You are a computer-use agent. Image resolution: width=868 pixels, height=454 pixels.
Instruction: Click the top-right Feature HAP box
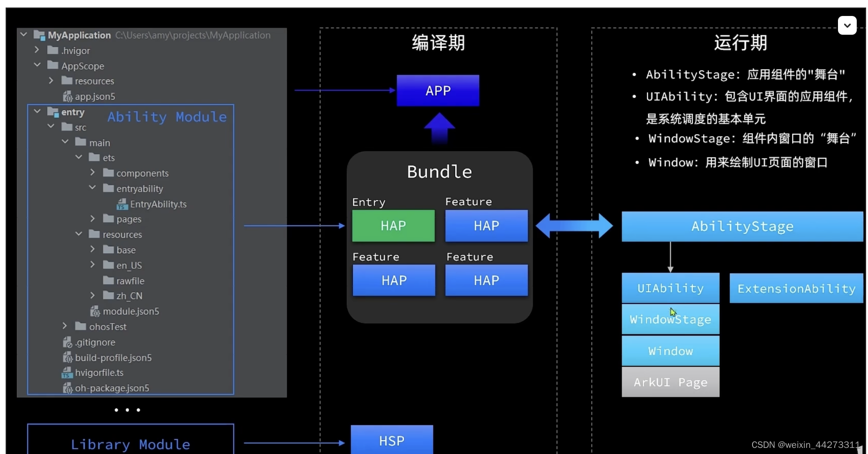[486, 226]
